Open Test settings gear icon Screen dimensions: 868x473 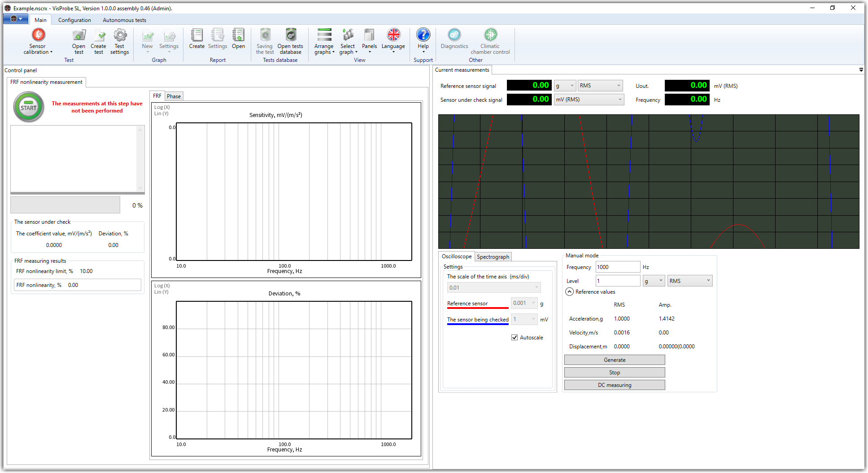[x=120, y=35]
